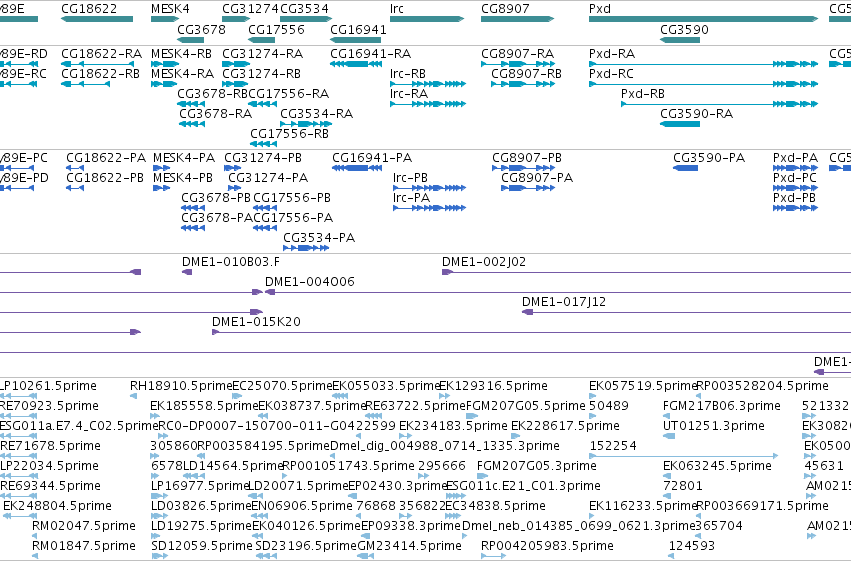The width and height of the screenshot is (851, 561).
Task: Select the EK234183.5prime EST label
Action: [x=453, y=426]
